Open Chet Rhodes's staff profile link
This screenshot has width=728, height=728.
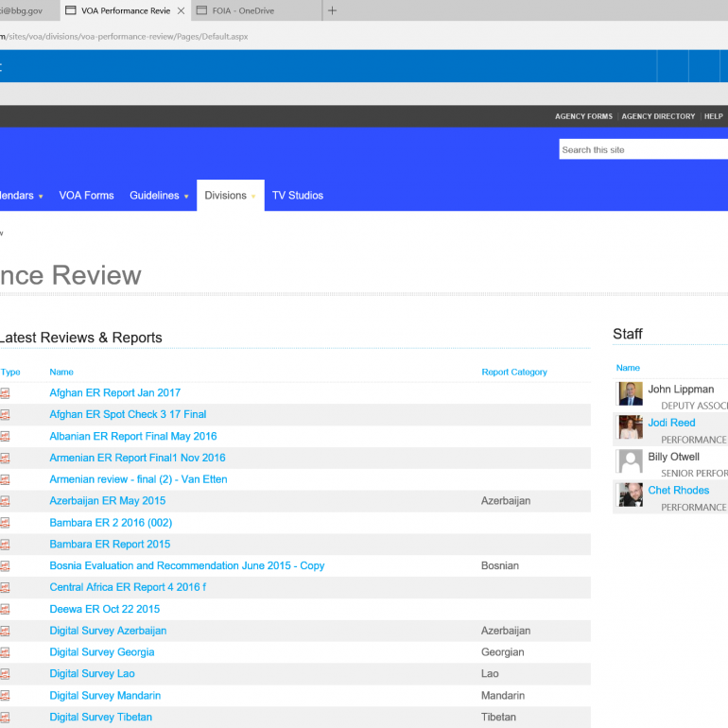pos(678,491)
